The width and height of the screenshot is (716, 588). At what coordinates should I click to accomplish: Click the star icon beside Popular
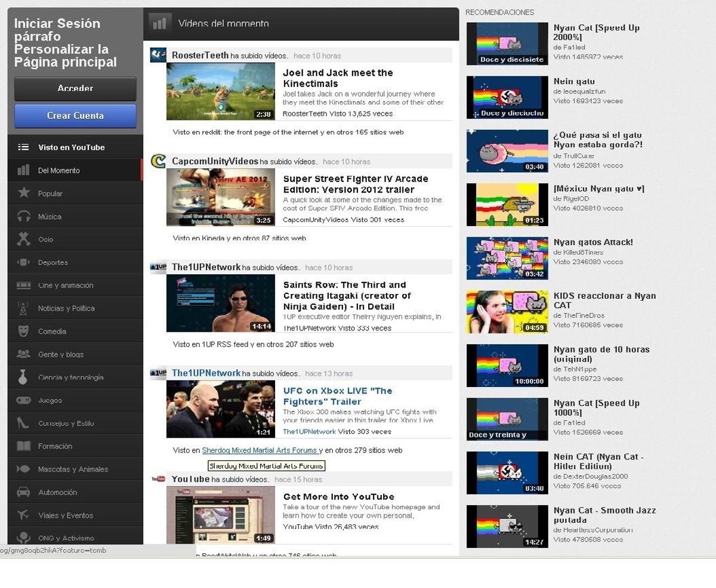pos(24,193)
